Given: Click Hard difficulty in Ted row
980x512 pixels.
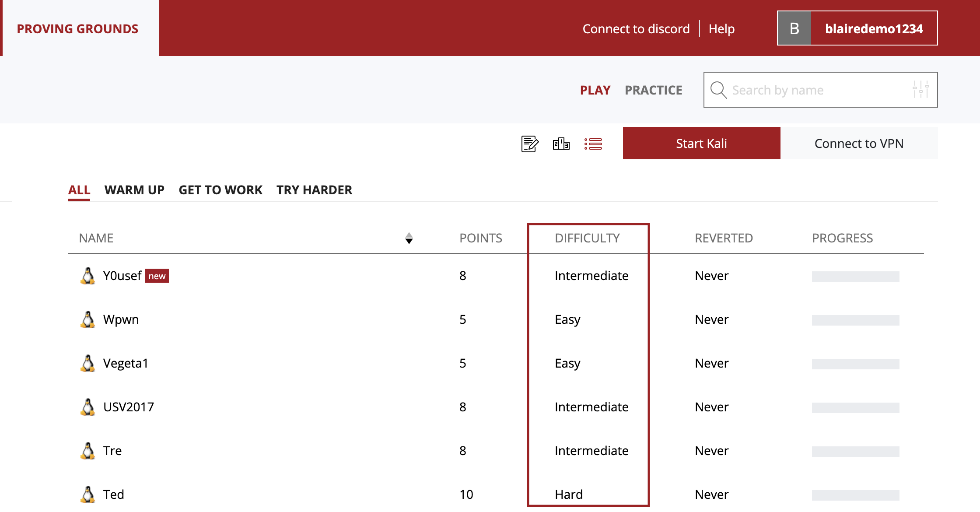Looking at the screenshot, I should [569, 494].
